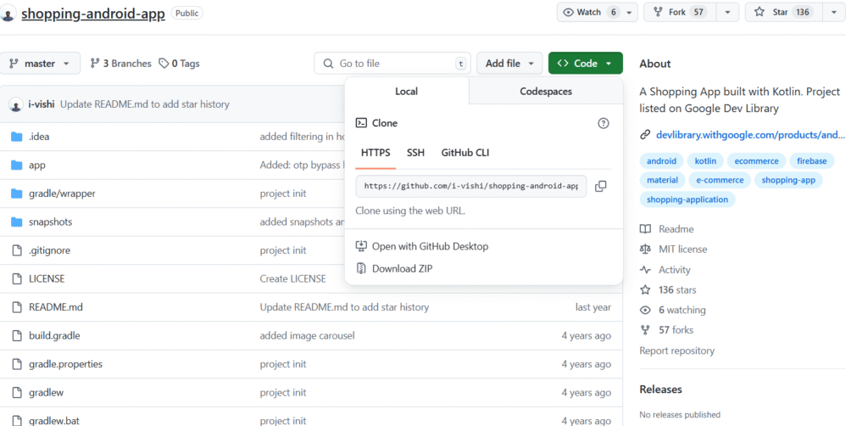Open the android topic tag
Image resolution: width=868 pixels, height=426 pixels.
point(661,161)
